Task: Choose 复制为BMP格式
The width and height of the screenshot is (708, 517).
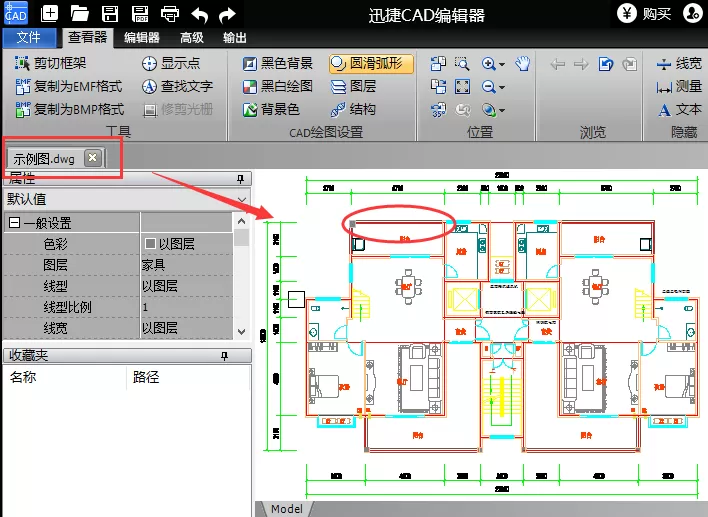Action: pyautogui.click(x=70, y=109)
